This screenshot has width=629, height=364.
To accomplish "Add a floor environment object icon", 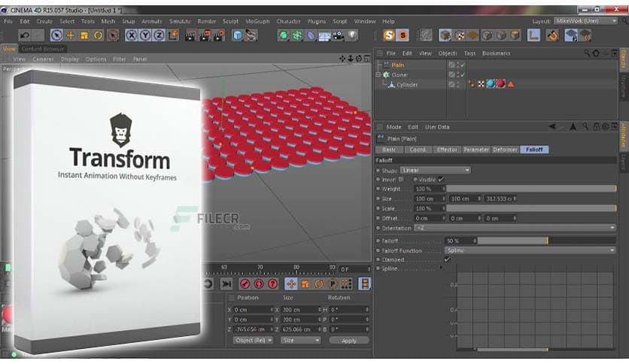I will coord(324,35).
